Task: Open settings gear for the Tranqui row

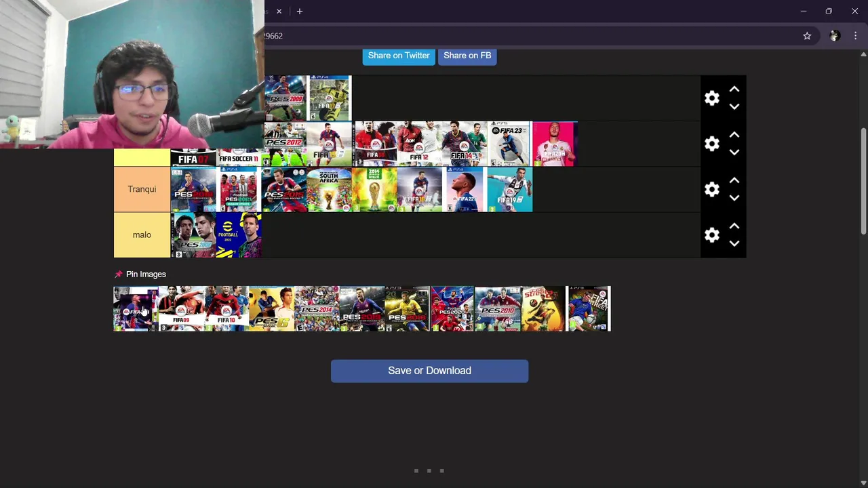Action: click(x=711, y=189)
